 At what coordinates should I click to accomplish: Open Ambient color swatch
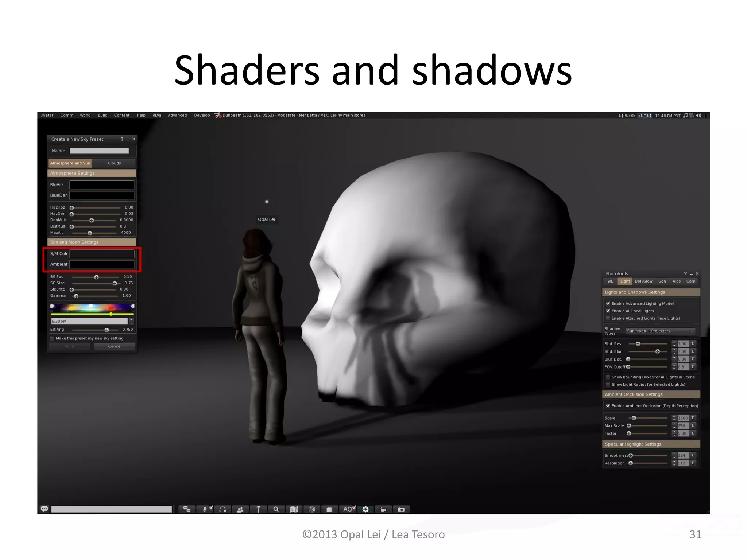(102, 264)
